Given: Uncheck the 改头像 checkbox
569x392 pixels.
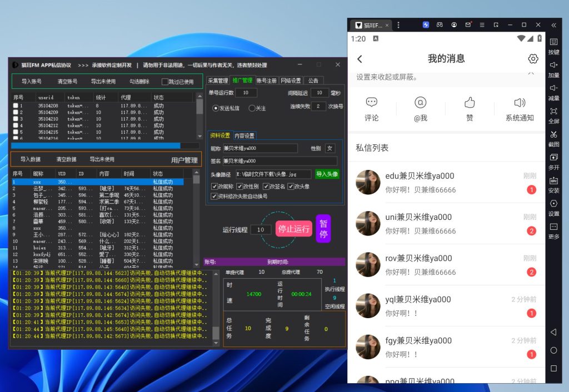Looking at the screenshot, I should (x=291, y=187).
